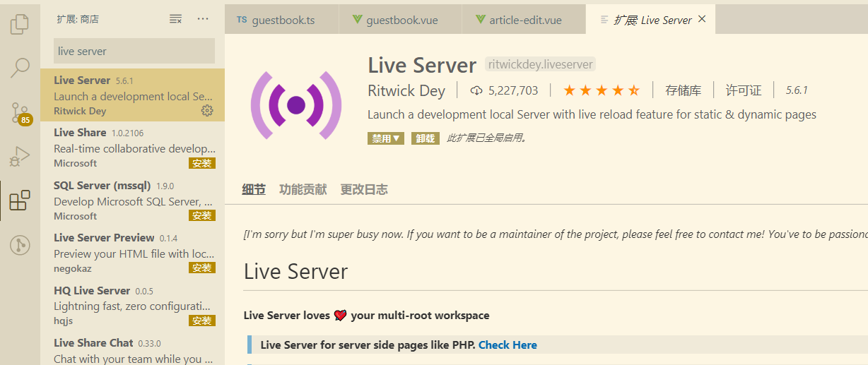Screen dimensions: 868x365
Task: Click the 卸载 (uninstall) button
Action: pyautogui.click(x=426, y=138)
